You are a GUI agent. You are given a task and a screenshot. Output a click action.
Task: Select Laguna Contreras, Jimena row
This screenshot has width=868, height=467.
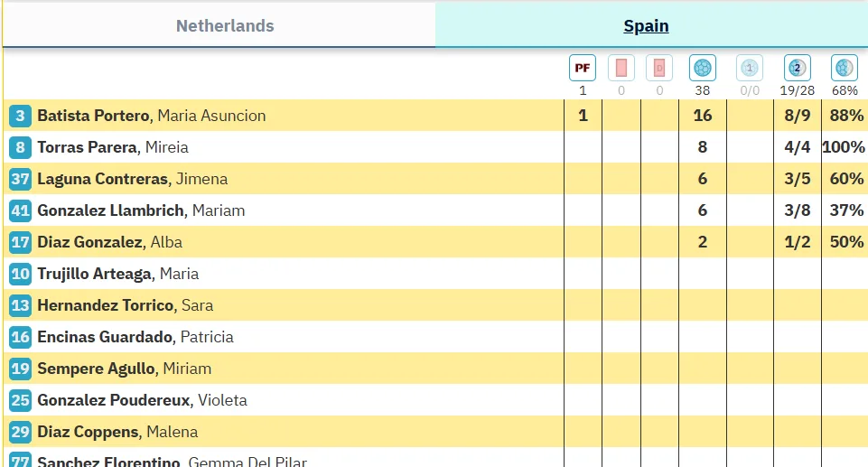click(x=132, y=179)
